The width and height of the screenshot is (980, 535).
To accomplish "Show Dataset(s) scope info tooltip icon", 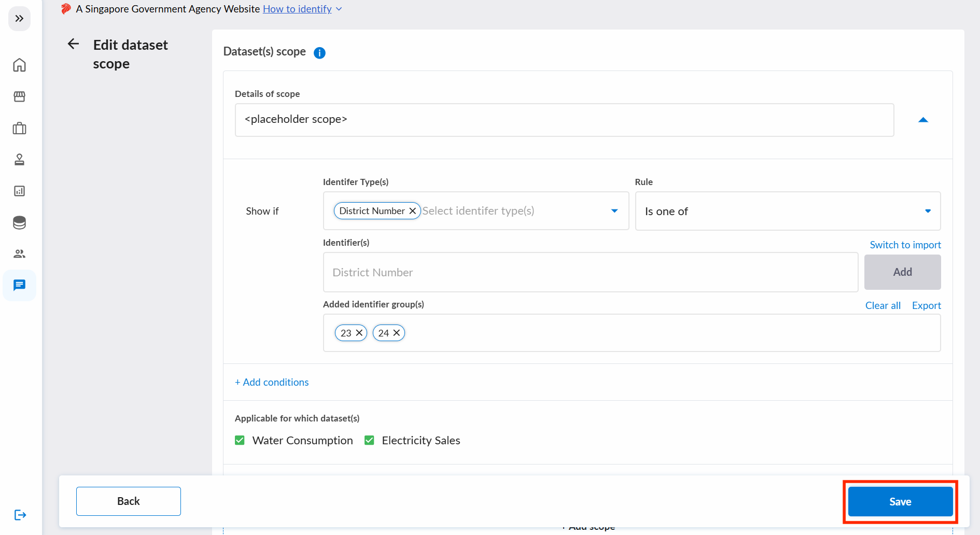I will pos(319,53).
